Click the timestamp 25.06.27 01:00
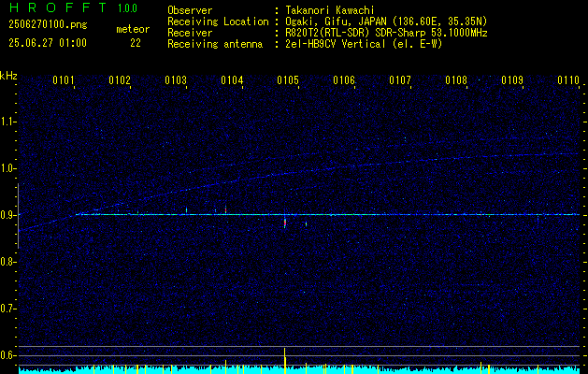 [48, 43]
